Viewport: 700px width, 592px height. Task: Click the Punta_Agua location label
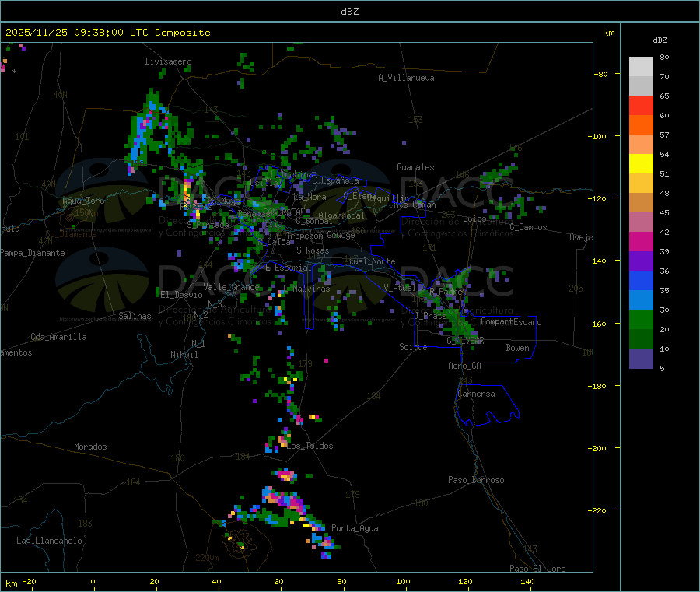tap(355, 528)
